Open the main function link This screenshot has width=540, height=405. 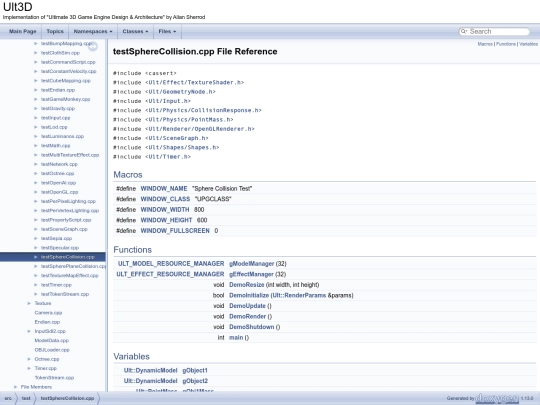pos(236,338)
